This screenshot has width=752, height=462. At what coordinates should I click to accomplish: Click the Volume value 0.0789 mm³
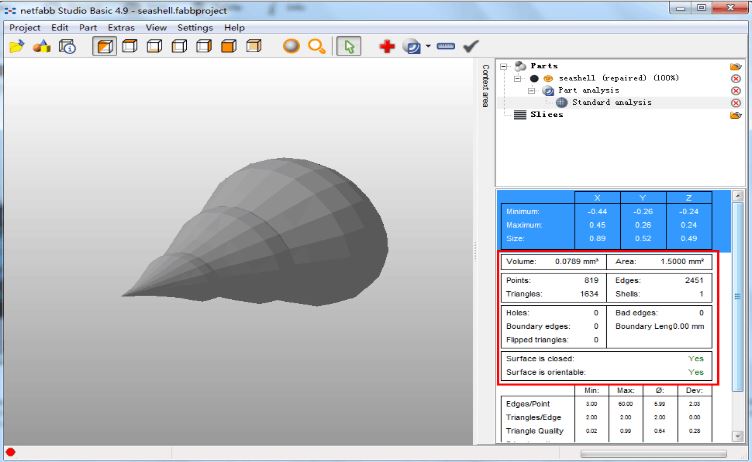click(x=576, y=261)
